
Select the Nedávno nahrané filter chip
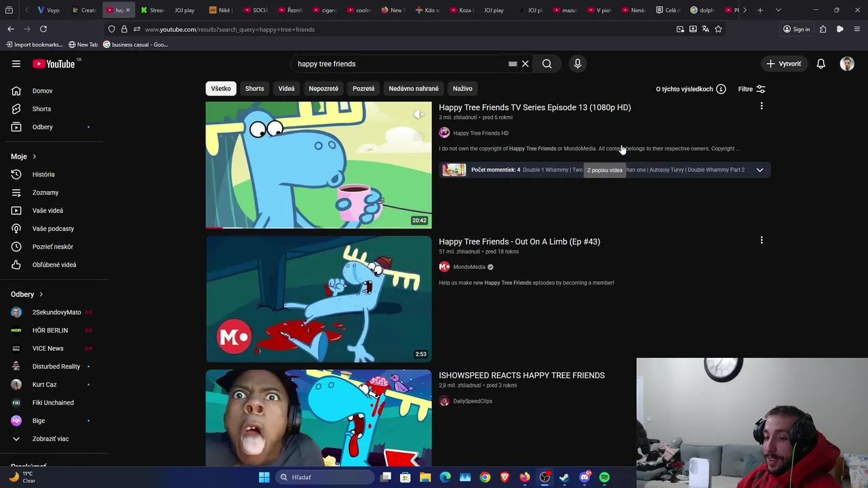click(x=414, y=89)
